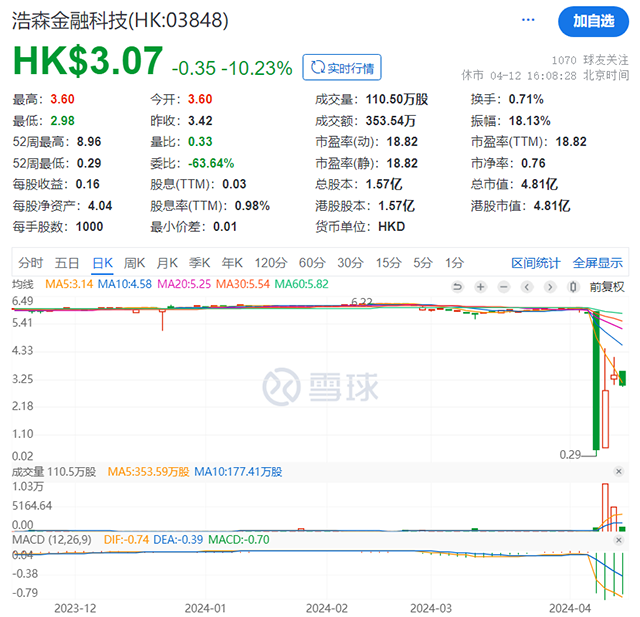Screen dimensions: 640x617
Task: Click the large red volume bar
Action: pyautogui.click(x=605, y=507)
